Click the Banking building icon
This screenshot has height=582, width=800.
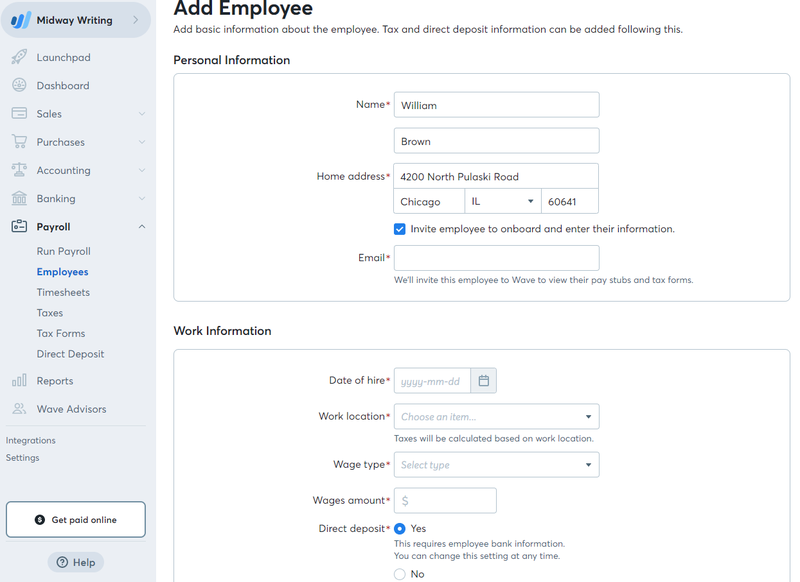[19, 198]
